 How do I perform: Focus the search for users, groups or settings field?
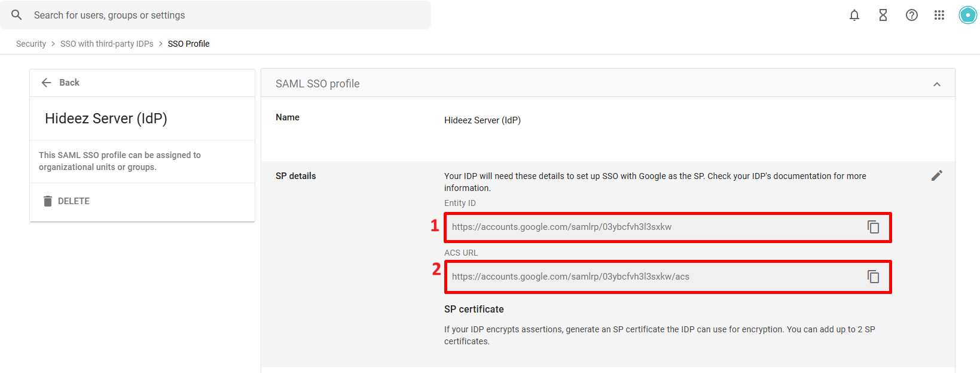pyautogui.click(x=227, y=15)
